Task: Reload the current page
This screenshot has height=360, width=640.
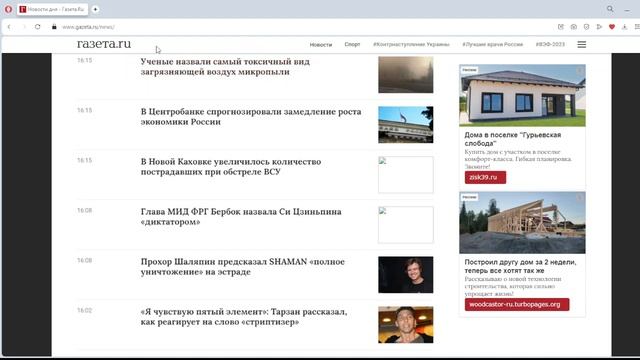Action: coord(38,27)
